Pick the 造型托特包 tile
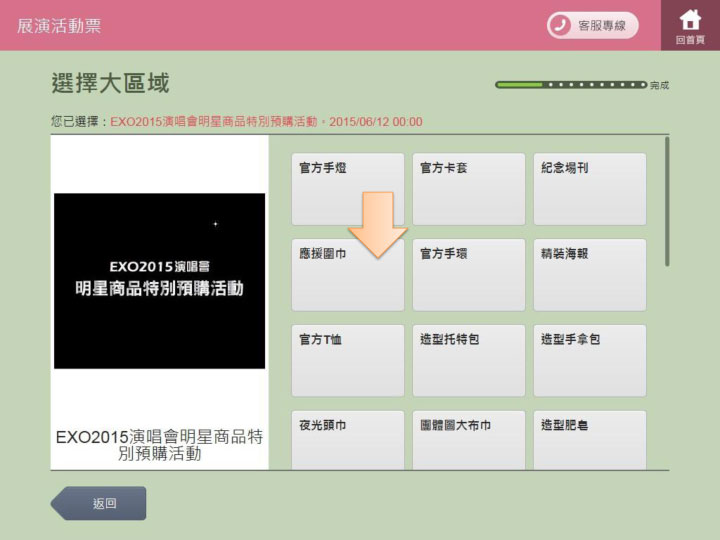This screenshot has height=540, width=720. (x=469, y=361)
